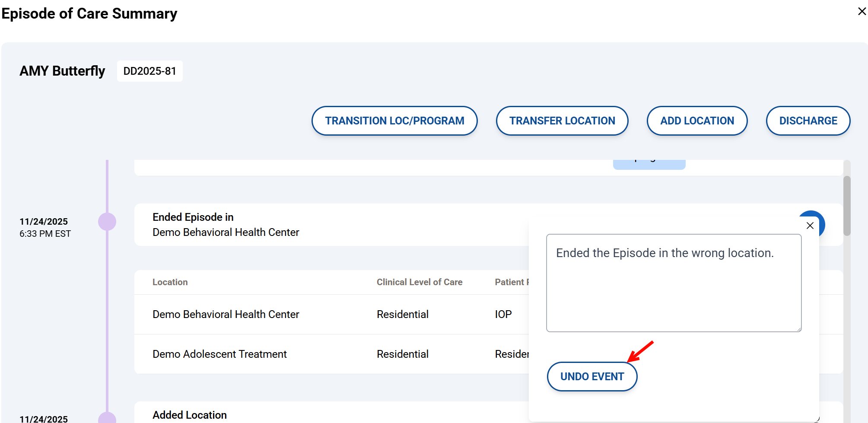This screenshot has height=423, width=868.
Task: Click the vertical scrollbar thumb
Action: point(847,205)
